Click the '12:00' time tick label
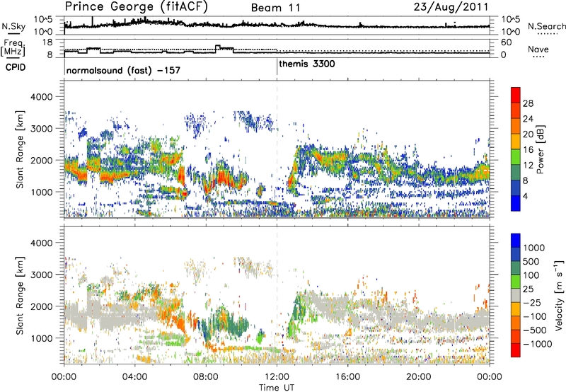 277,377
